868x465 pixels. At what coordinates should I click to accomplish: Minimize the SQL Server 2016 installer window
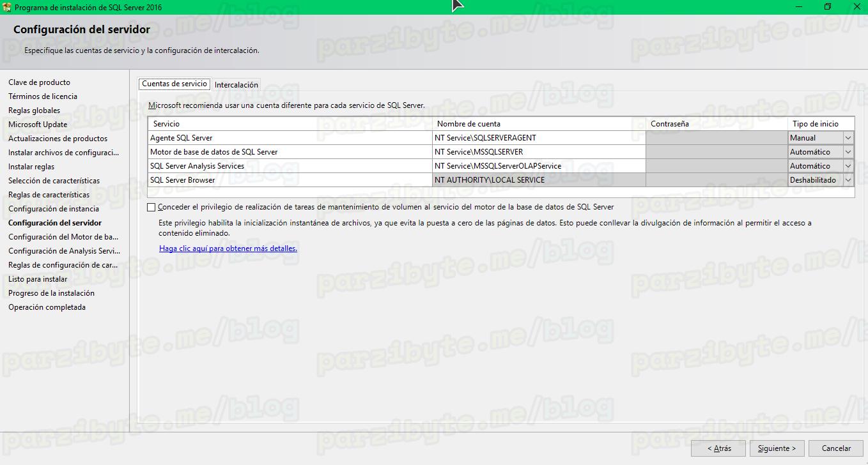click(x=798, y=7)
